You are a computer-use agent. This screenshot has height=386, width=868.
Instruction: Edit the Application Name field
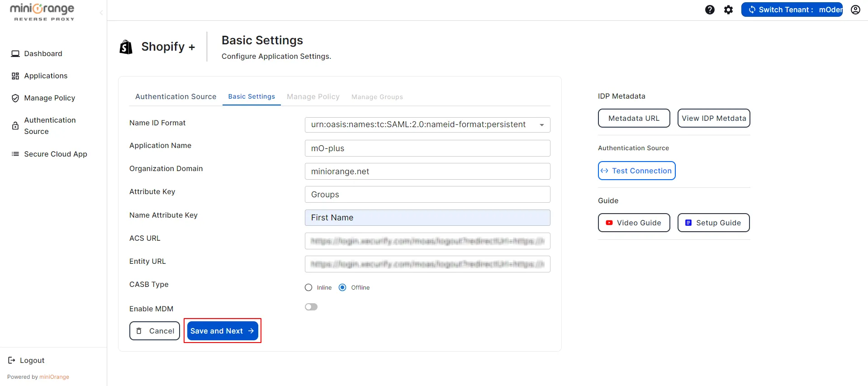[427, 148]
